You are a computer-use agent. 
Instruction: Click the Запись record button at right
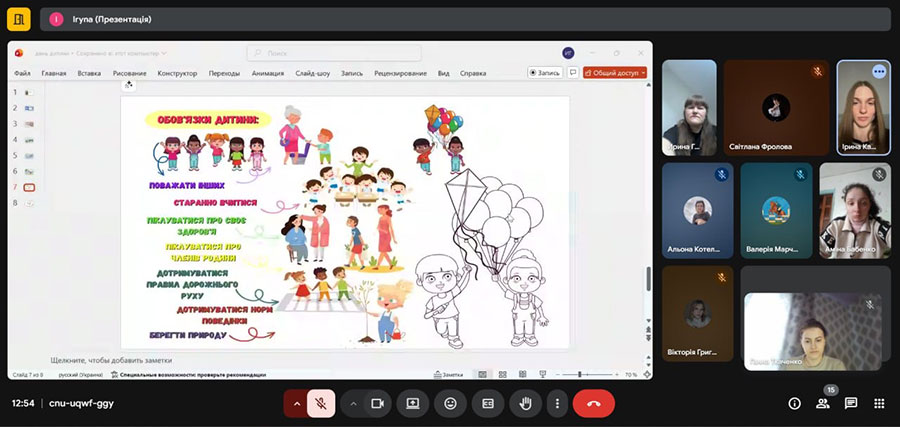tap(545, 73)
